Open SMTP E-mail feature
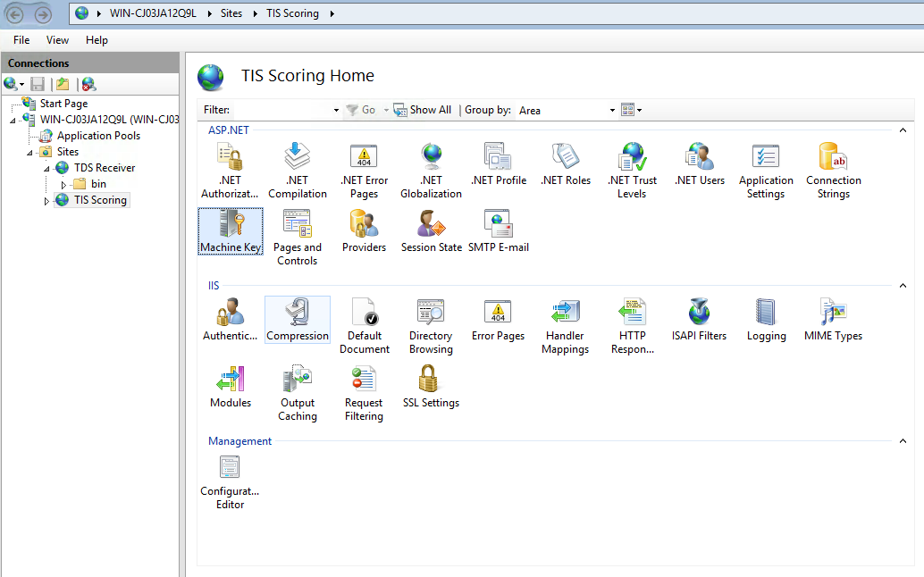Image resolution: width=924 pixels, height=577 pixels. 499,231
